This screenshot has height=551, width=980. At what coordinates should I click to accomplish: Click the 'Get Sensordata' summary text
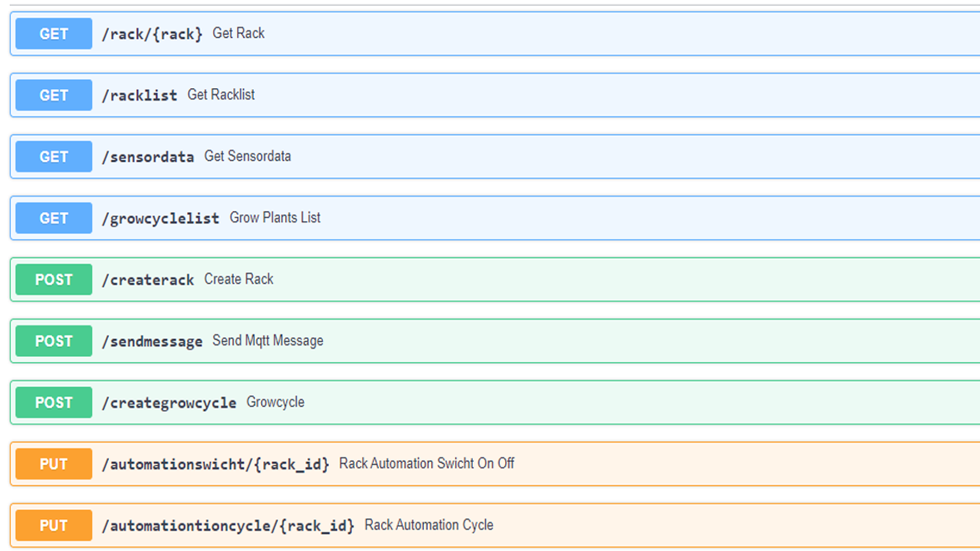(248, 156)
